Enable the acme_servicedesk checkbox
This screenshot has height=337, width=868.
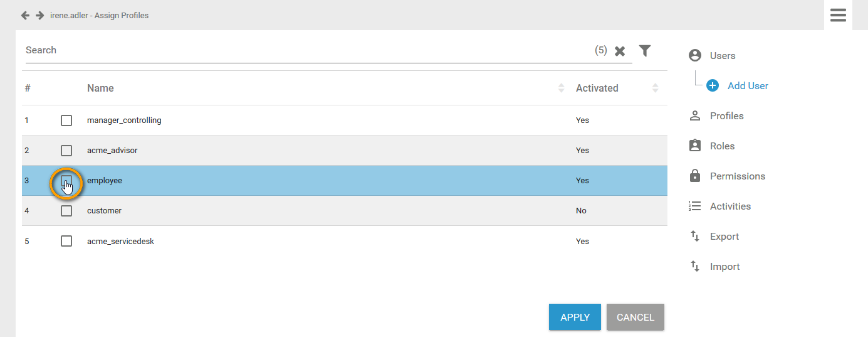pyautogui.click(x=66, y=241)
